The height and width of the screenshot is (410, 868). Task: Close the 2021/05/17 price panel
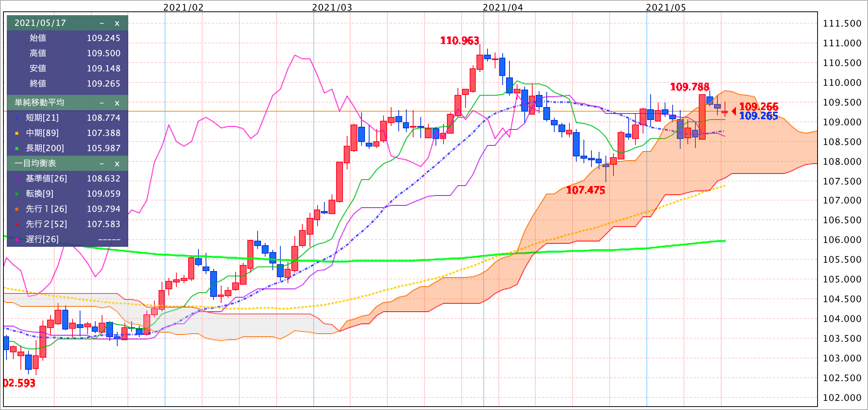tap(117, 23)
